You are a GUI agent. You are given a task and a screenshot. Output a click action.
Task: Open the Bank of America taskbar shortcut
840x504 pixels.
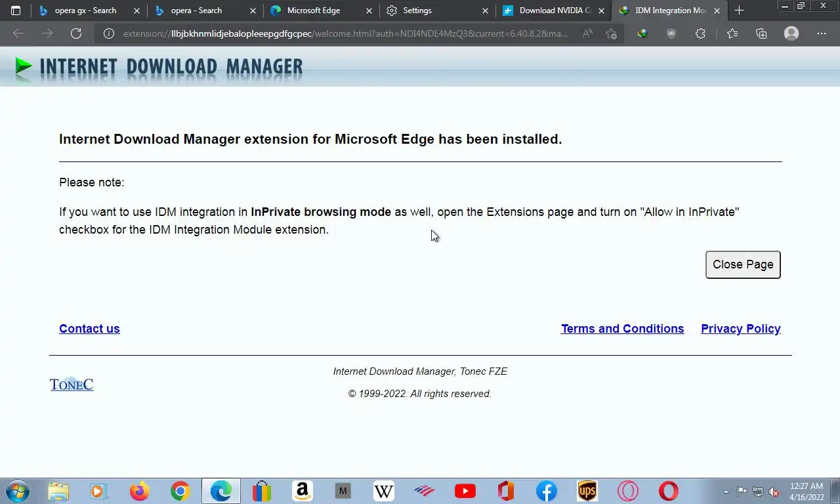[425, 491]
